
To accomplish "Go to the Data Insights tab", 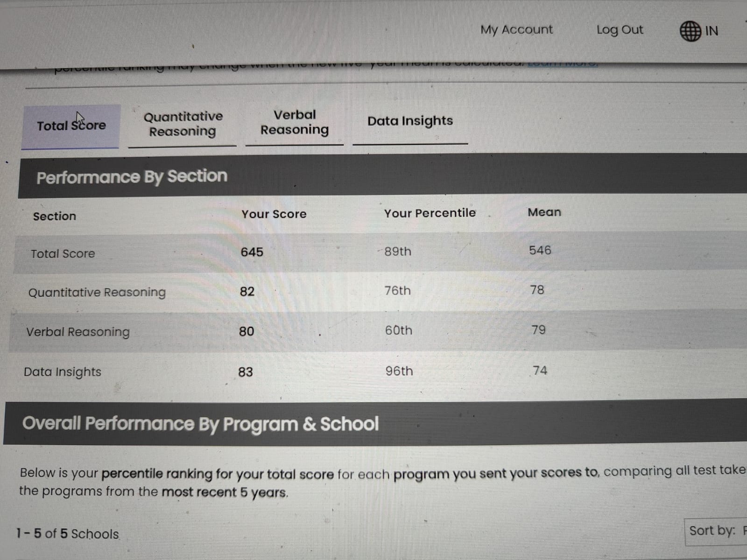I will coord(410,121).
